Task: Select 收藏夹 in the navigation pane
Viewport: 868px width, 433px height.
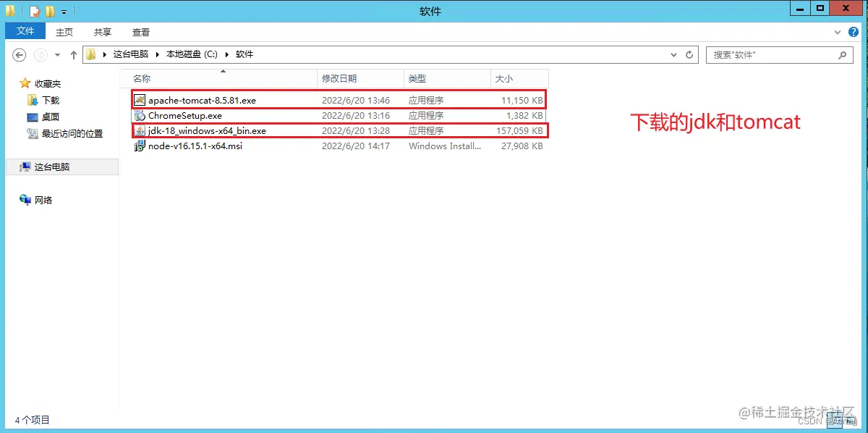Action: 48,83
